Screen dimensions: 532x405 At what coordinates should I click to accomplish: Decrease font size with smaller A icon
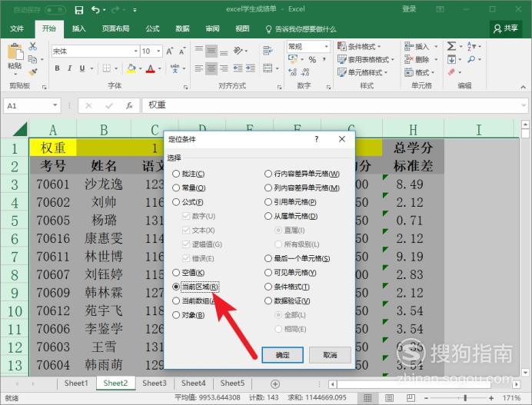[182, 51]
